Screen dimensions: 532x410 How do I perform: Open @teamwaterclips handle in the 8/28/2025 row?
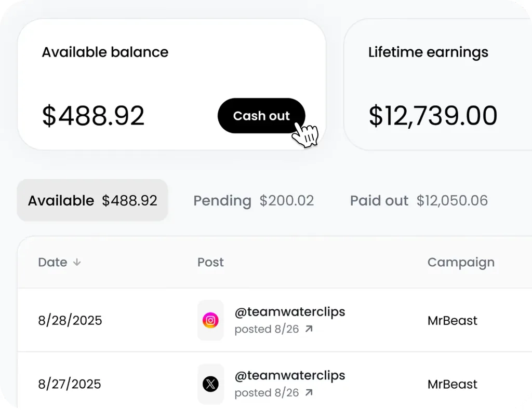click(x=290, y=311)
